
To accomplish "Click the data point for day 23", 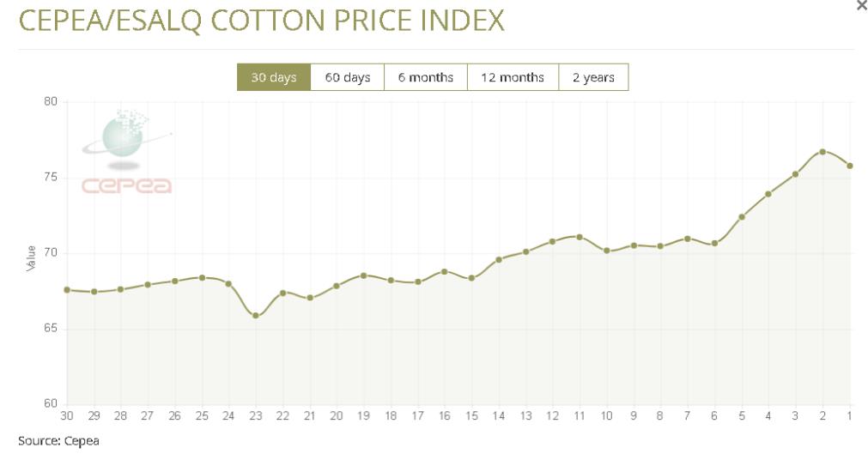I will (x=256, y=316).
